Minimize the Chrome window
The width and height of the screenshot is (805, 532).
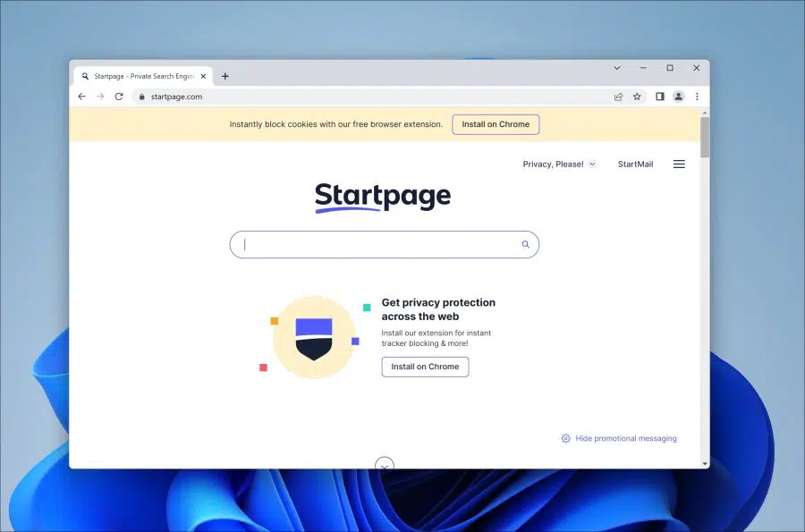643,68
